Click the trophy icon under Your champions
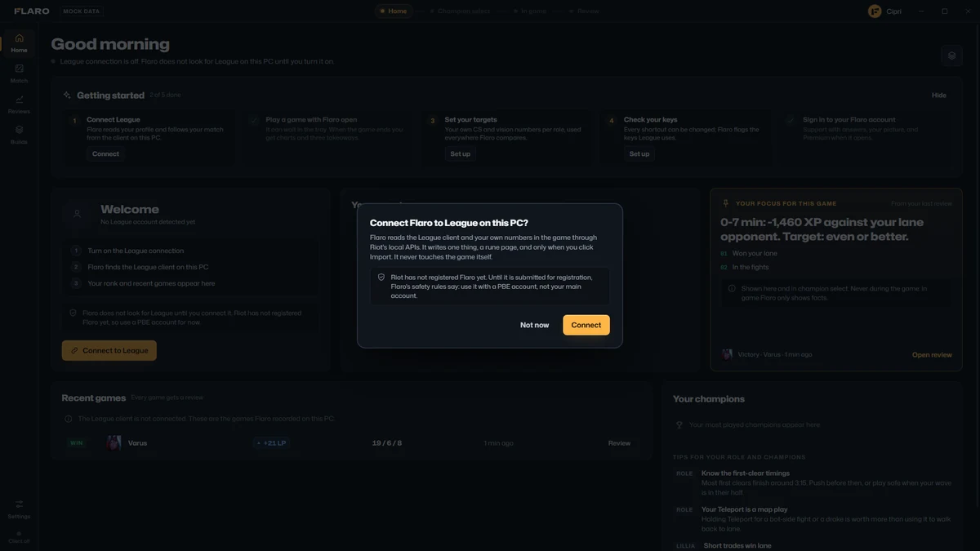This screenshot has width=980, height=551. point(679,425)
